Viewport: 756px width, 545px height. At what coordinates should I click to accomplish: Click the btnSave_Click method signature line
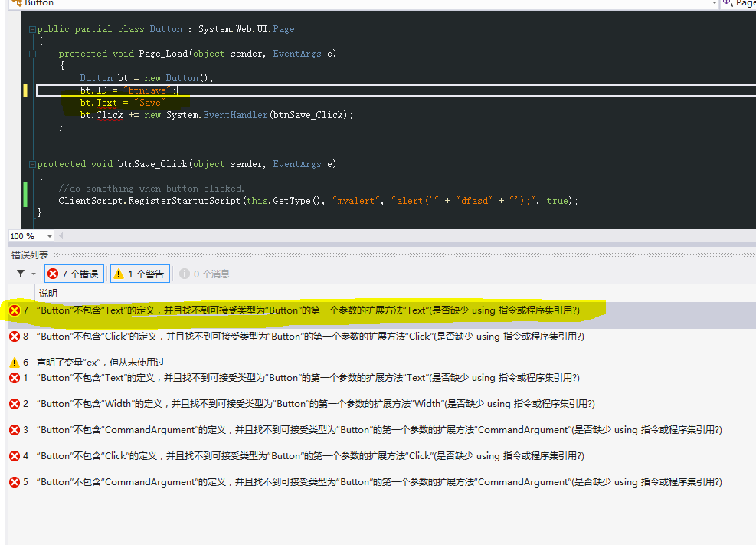coord(187,165)
